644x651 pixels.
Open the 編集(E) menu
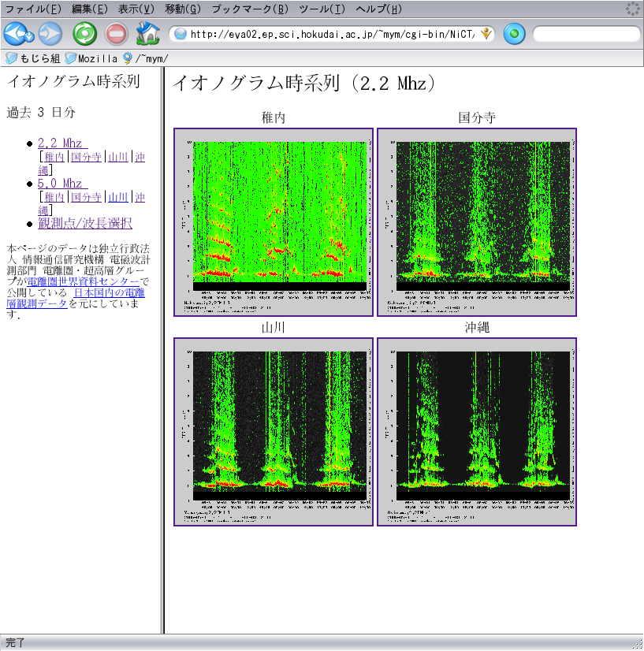[x=89, y=9]
